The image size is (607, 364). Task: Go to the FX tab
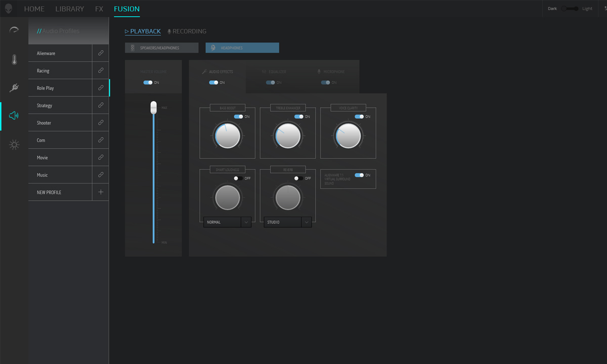point(99,9)
